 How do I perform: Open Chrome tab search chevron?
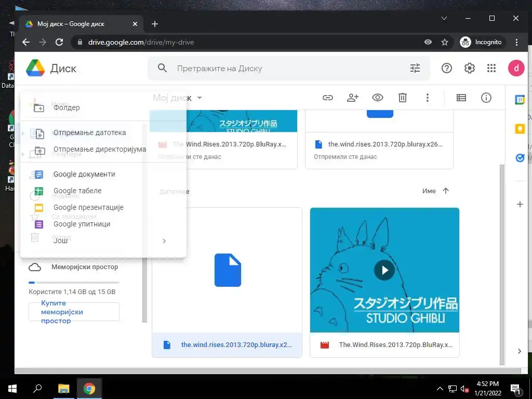444,18
